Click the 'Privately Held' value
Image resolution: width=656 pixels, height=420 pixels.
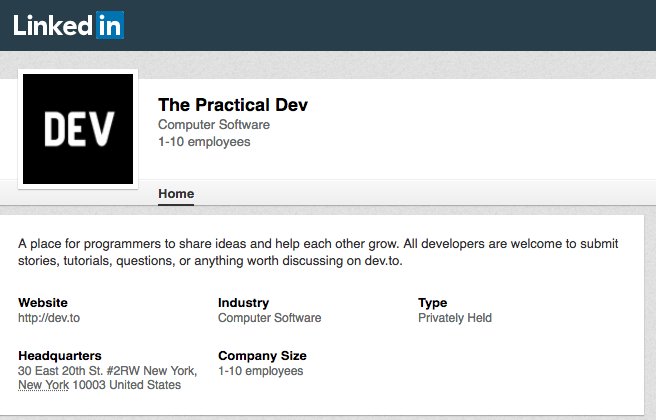(x=455, y=318)
